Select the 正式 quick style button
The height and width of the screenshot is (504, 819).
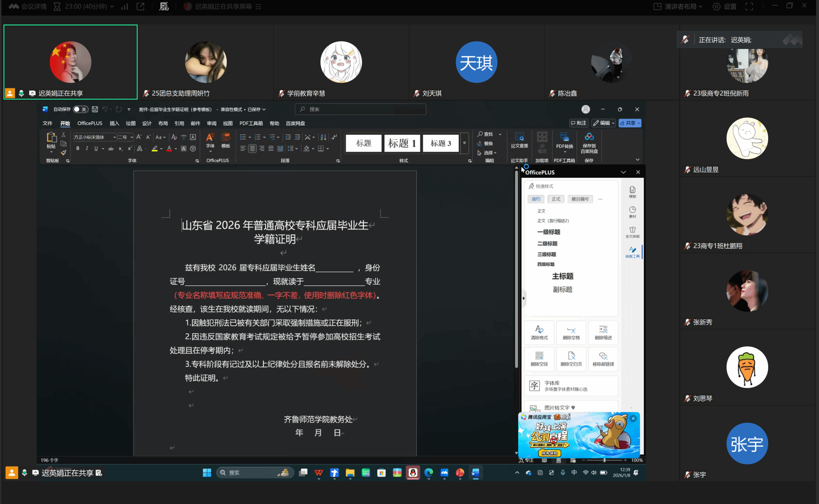coord(556,199)
